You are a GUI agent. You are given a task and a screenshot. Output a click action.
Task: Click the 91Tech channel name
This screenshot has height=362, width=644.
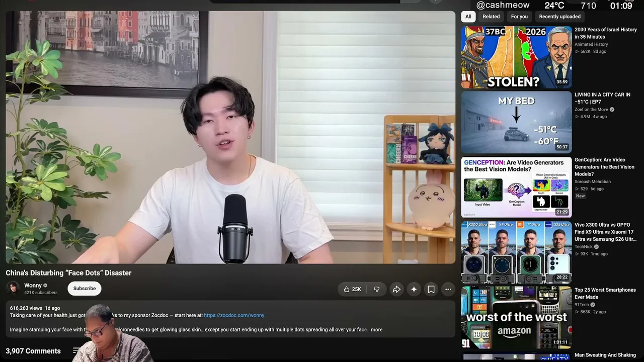coord(582,305)
